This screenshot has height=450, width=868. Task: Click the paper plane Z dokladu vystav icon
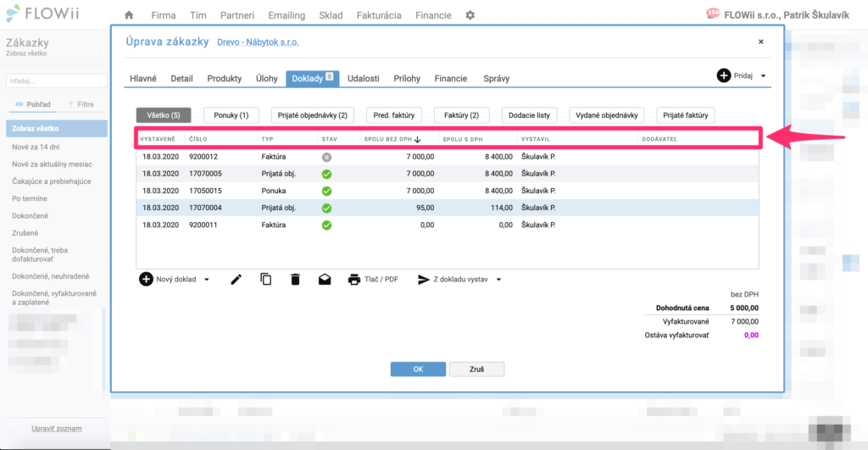(x=423, y=280)
